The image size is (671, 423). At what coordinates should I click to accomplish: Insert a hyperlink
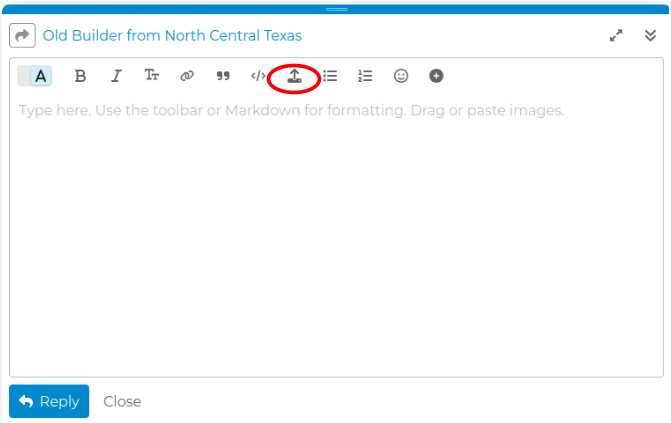pyautogui.click(x=187, y=76)
